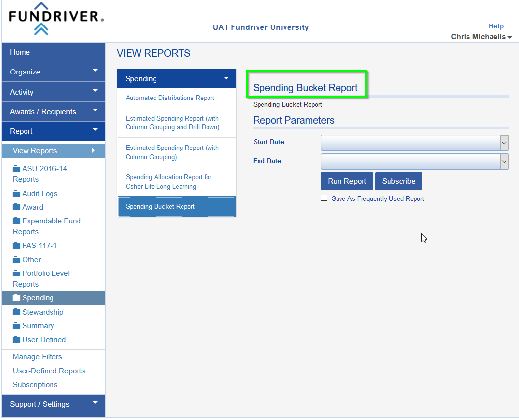Screen dimensions: 519x420
Task: Open the Stewardship folder
Action: [43, 312]
